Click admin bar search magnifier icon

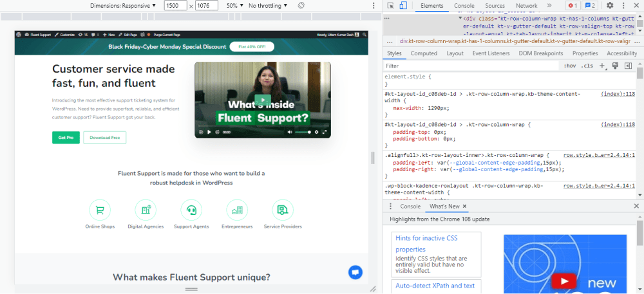click(365, 35)
